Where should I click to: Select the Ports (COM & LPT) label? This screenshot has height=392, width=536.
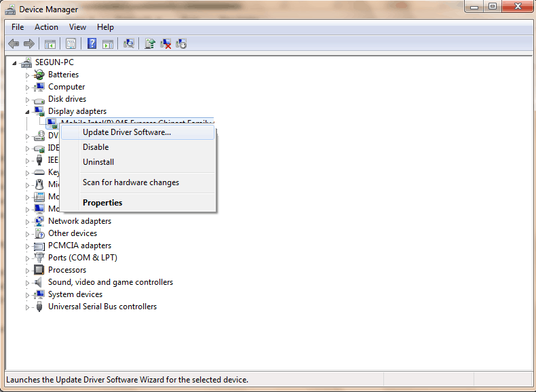(83, 258)
